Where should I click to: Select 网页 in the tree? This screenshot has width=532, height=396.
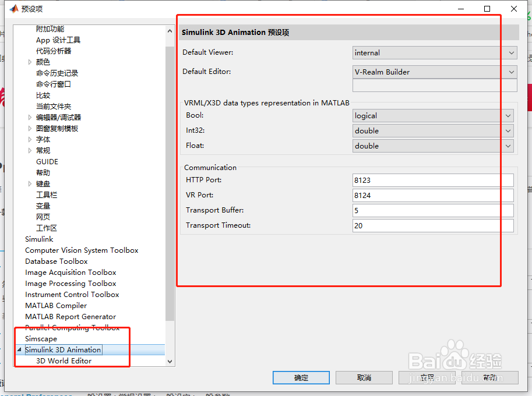43,217
